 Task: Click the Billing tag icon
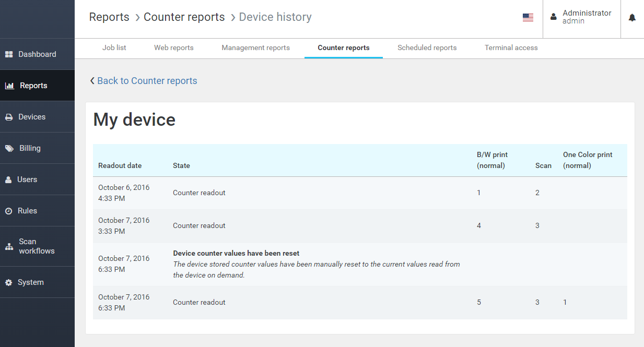click(9, 148)
